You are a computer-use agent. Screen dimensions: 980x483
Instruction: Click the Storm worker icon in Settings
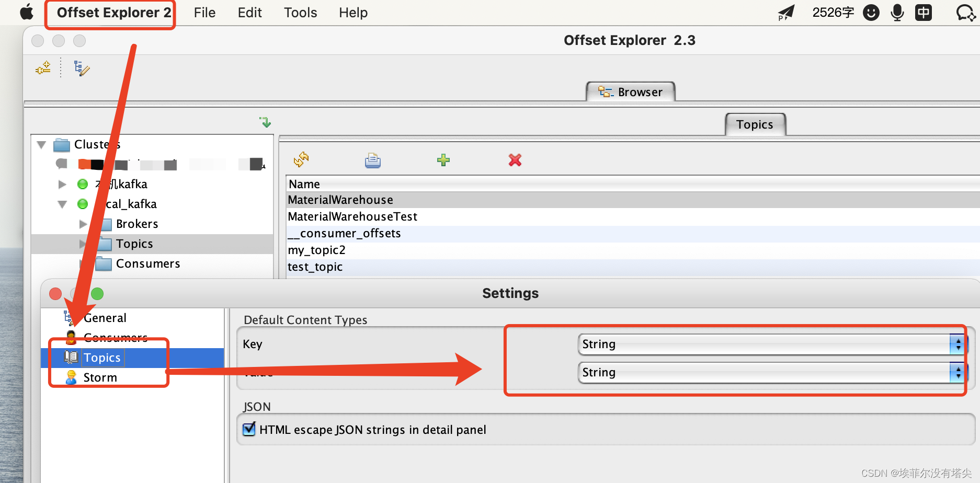[71, 377]
